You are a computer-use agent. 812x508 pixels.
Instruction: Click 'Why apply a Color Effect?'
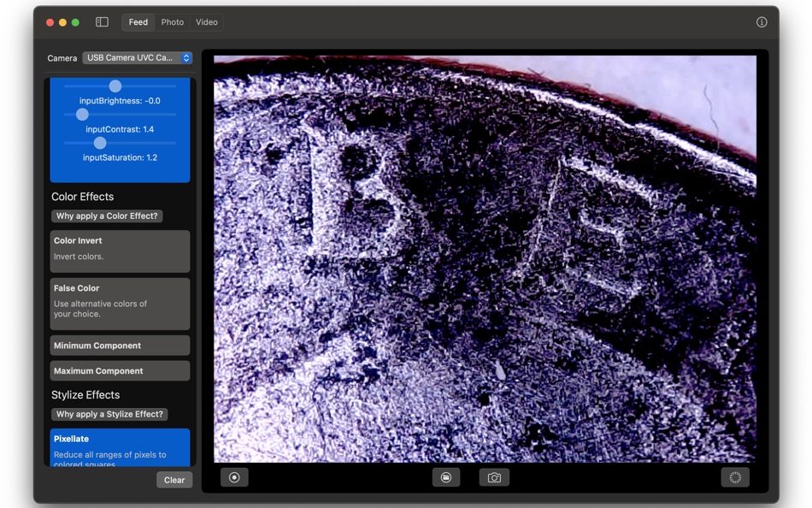(x=106, y=216)
